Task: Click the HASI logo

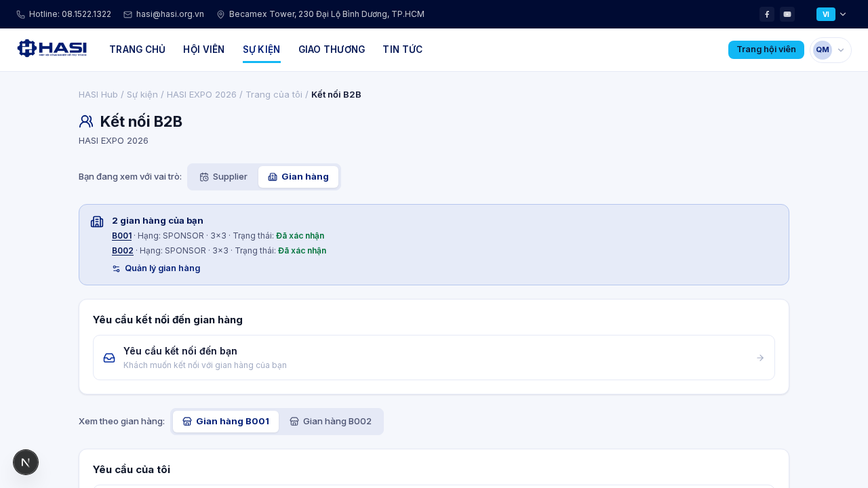Action: (x=52, y=49)
